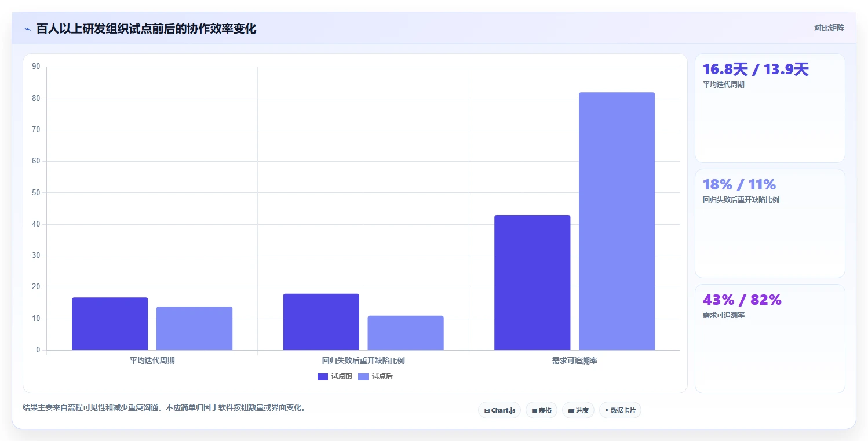The height and width of the screenshot is (441, 868).
Task: Click the lightning icon beside the header title
Action: coord(27,29)
